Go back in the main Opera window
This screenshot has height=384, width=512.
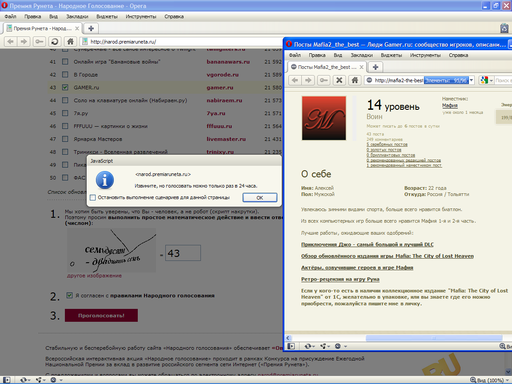pos(11,42)
